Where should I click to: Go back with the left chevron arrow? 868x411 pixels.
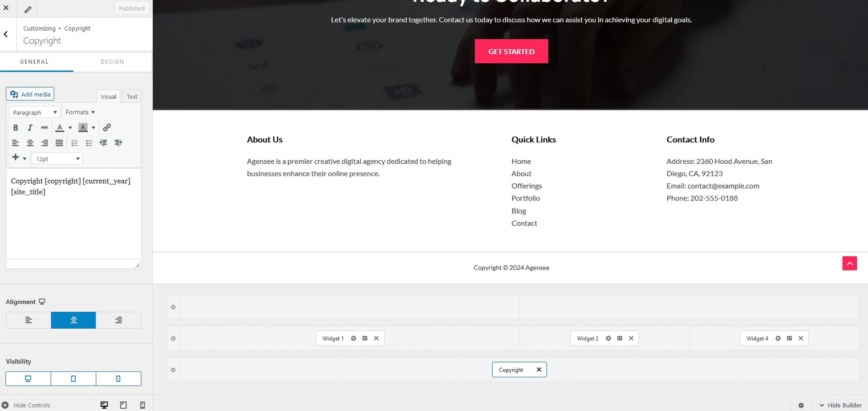pyautogui.click(x=6, y=34)
